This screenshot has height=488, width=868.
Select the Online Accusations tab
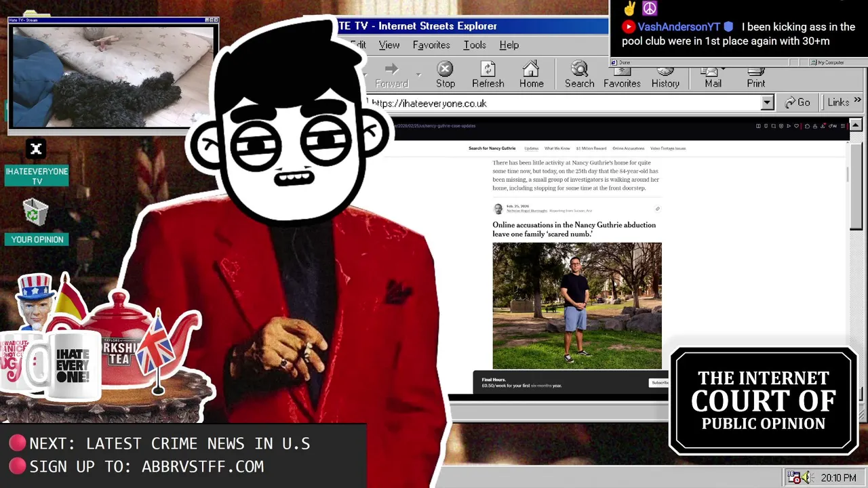(628, 148)
